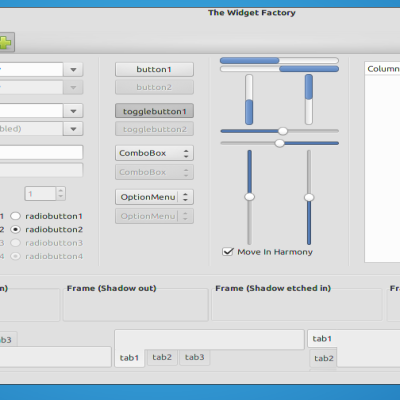Viewport: 400px width, 400px height.
Task: Click the disabled greyed-out ComboBox
Action: tap(154, 172)
